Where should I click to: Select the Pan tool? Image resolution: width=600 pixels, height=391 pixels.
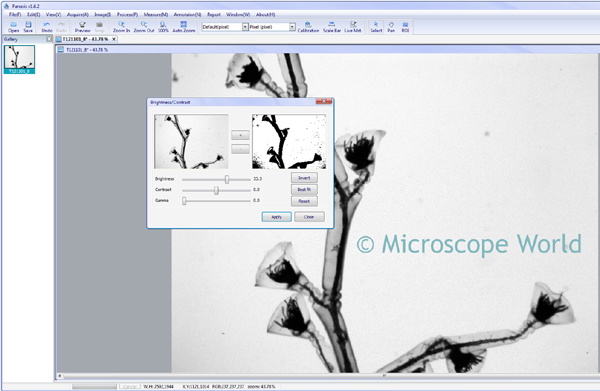[x=391, y=27]
